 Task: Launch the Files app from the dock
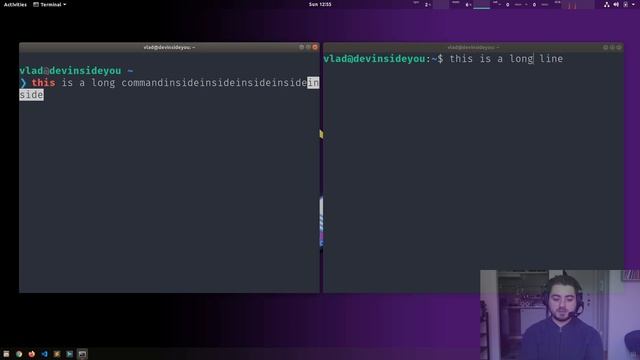pos(6,354)
